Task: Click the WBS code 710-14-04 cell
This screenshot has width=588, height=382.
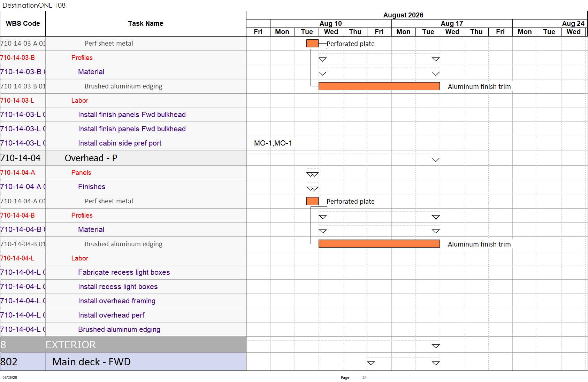Action: (x=23, y=158)
